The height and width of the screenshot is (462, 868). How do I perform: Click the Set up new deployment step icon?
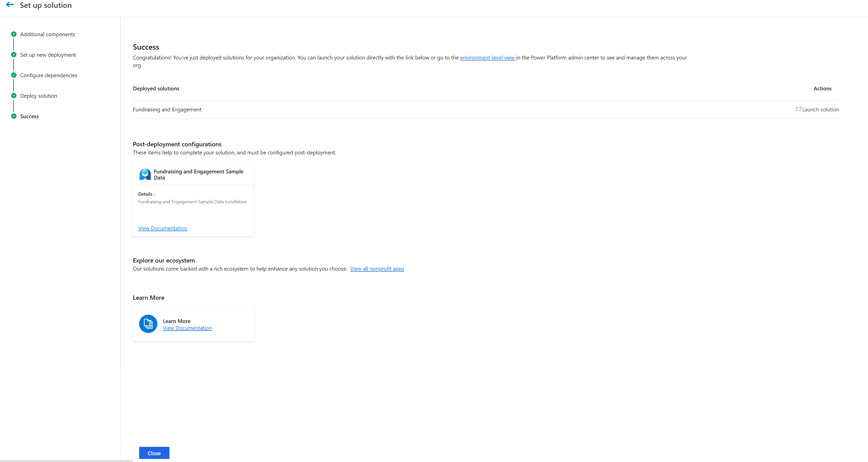coord(14,55)
